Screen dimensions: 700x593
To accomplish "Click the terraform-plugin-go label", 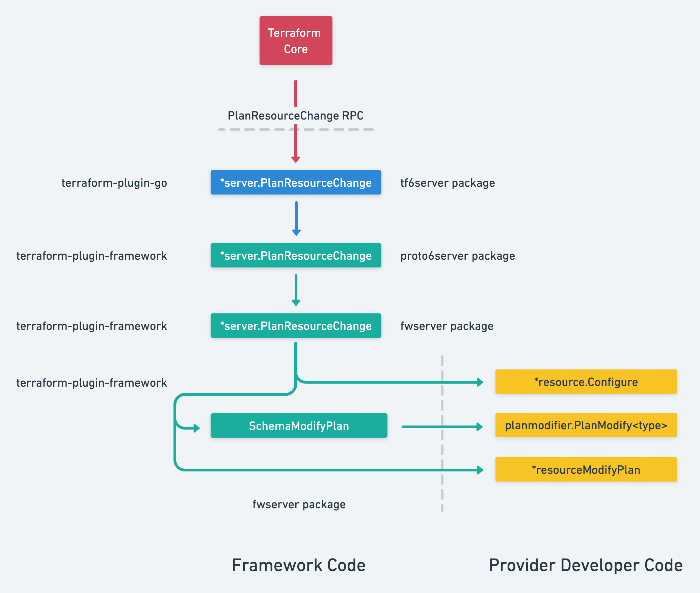I will pos(114,183).
